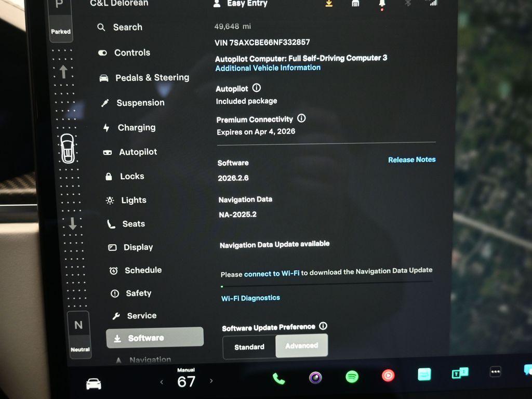Decrease temperature with left arrow
Image resolution: width=532 pixels, height=399 pixels.
[162, 382]
